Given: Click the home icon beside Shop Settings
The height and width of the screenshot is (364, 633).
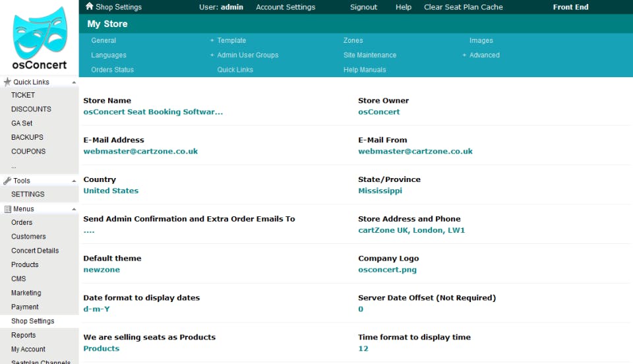Looking at the screenshot, I should [x=89, y=6].
